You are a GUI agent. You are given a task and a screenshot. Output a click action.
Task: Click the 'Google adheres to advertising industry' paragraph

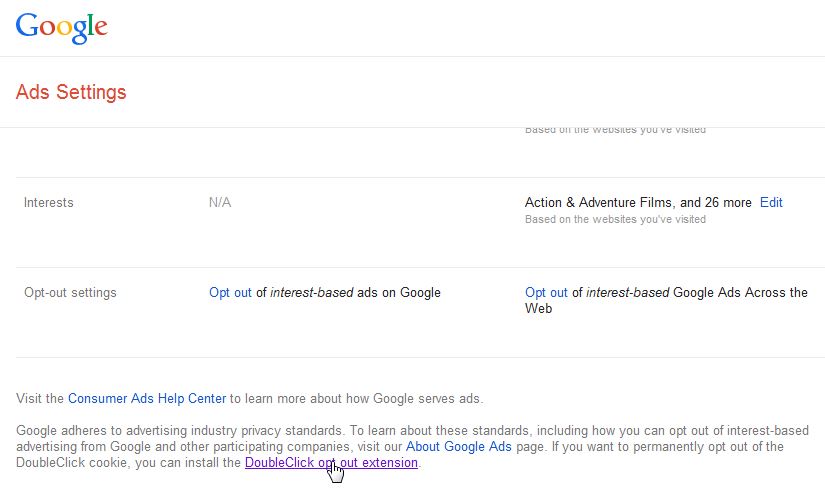(x=412, y=447)
